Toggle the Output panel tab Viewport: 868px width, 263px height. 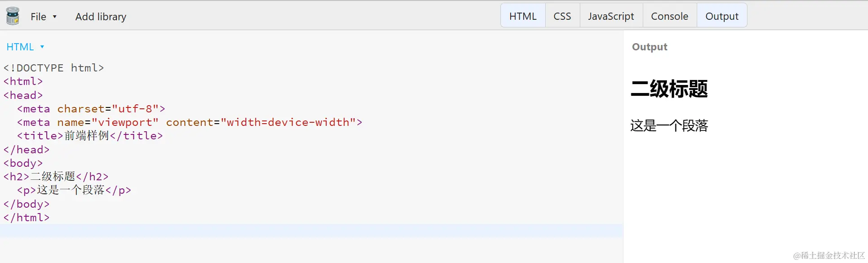722,16
